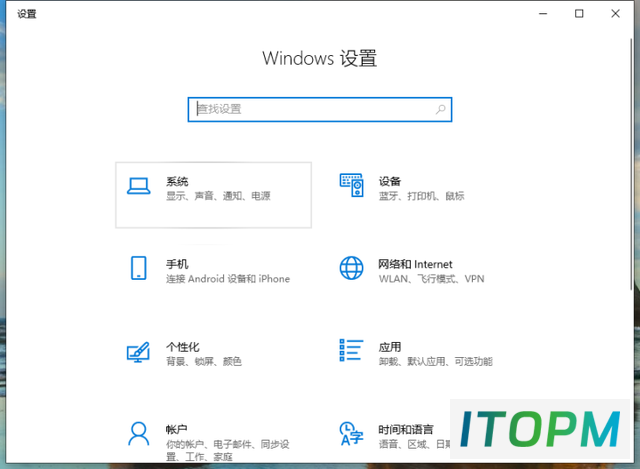The image size is (640, 469).
Task: Open the 手机 phone icon
Action: click(x=138, y=268)
